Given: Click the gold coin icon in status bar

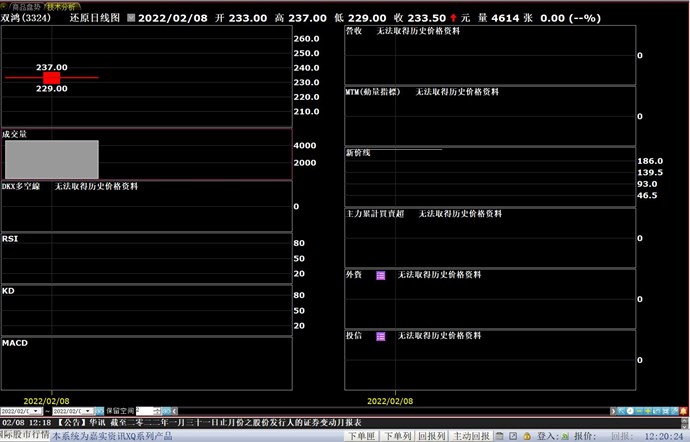Looking at the screenshot, I should pos(526,436).
